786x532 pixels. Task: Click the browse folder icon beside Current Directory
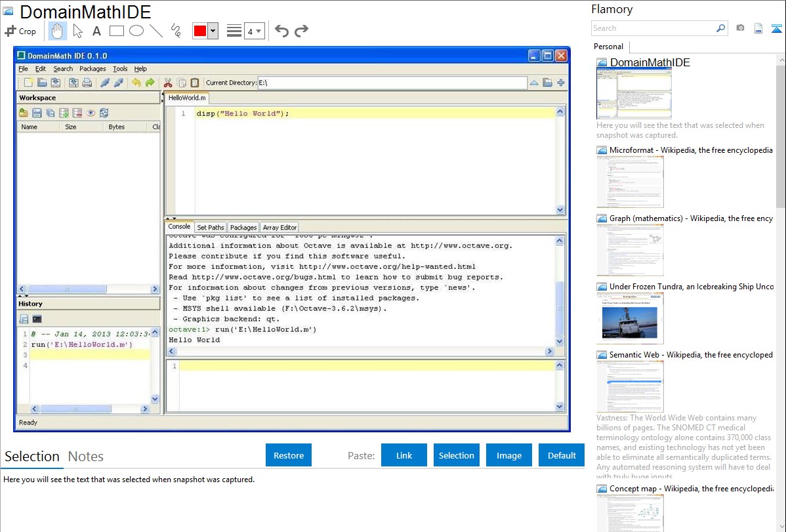tap(547, 83)
